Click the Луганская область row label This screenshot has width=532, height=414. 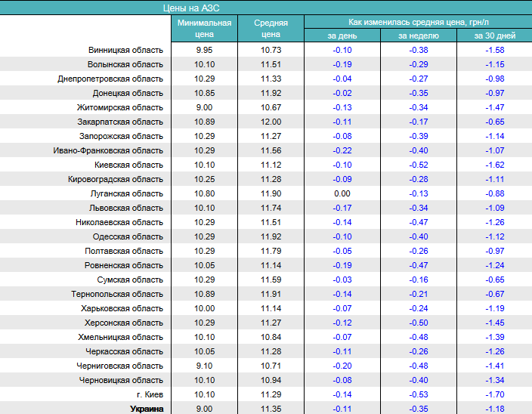coord(126,193)
